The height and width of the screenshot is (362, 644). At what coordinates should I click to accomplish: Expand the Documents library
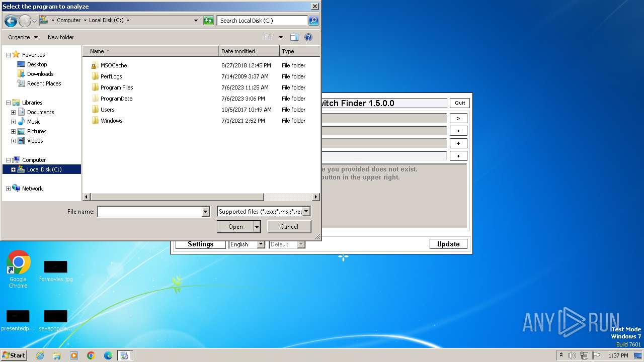pyautogui.click(x=13, y=112)
